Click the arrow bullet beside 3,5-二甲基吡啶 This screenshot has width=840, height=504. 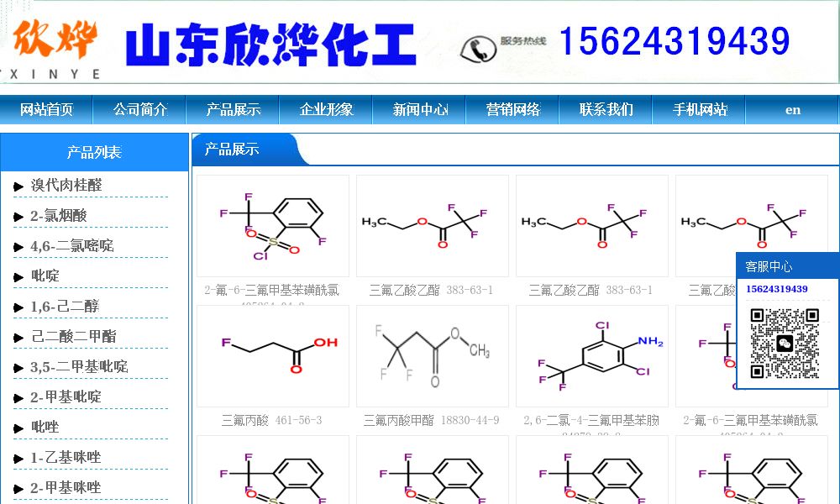18,368
